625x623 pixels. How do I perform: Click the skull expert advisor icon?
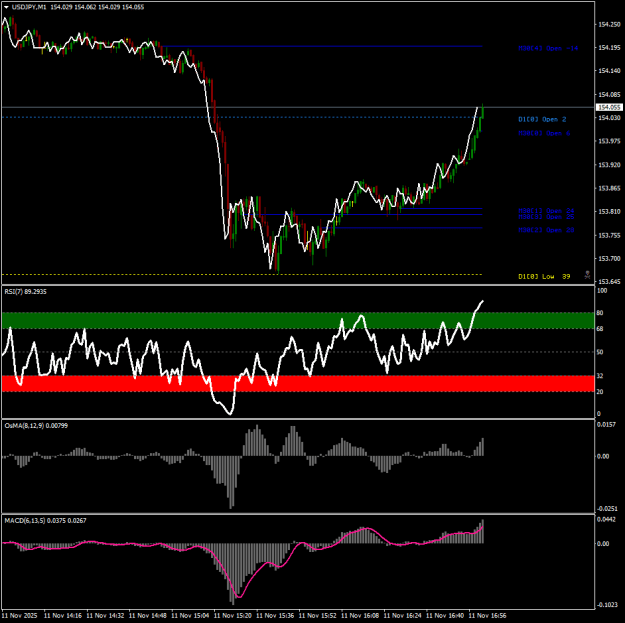tap(587, 275)
